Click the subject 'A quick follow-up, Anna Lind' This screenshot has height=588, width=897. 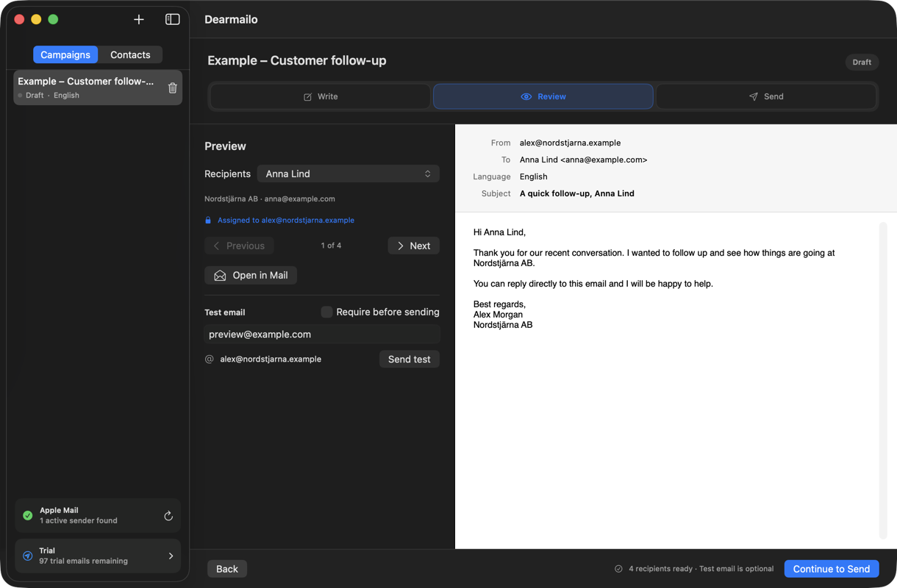tap(577, 194)
